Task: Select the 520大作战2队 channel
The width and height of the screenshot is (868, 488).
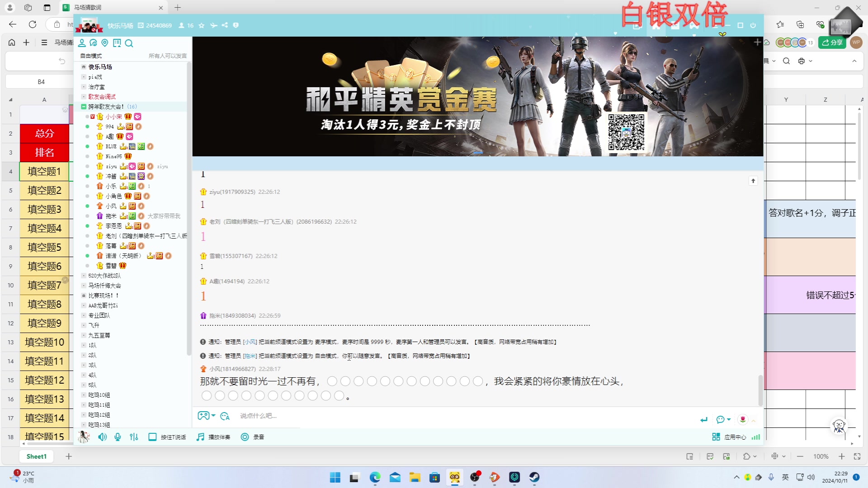Action: 104,276
